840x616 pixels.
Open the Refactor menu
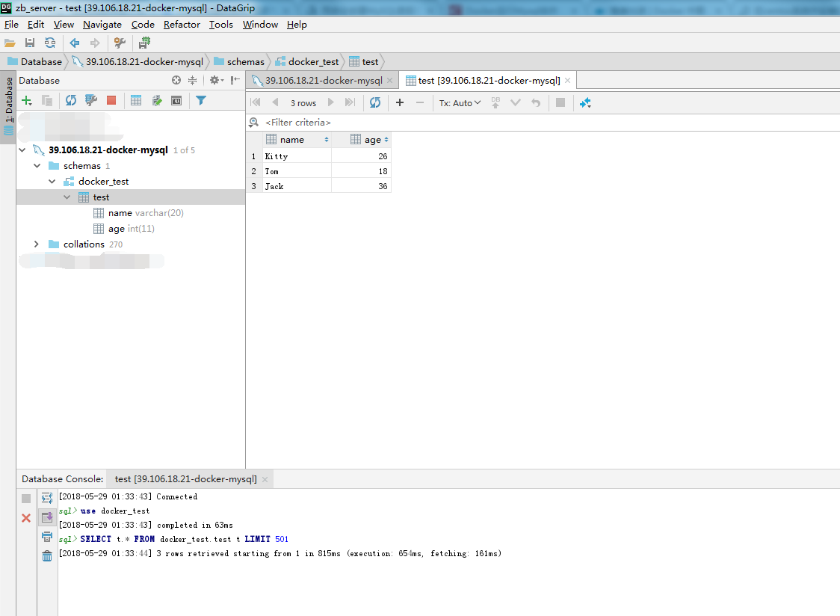click(x=182, y=25)
